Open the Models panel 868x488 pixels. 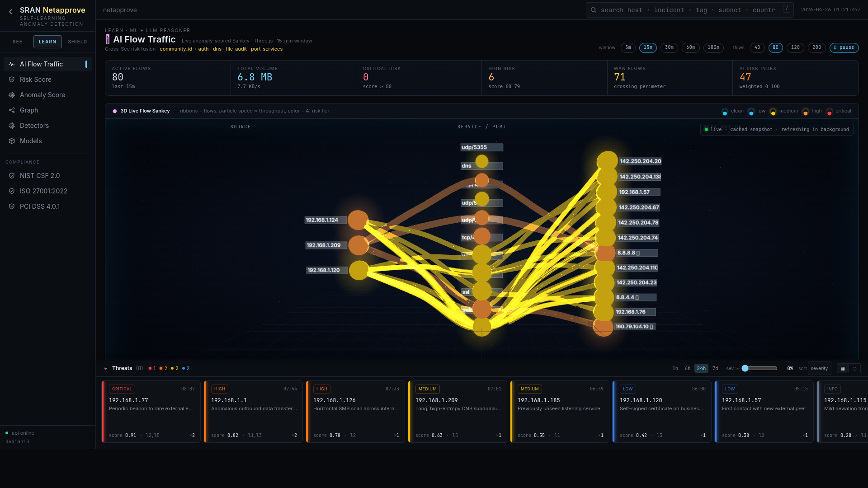pos(31,141)
